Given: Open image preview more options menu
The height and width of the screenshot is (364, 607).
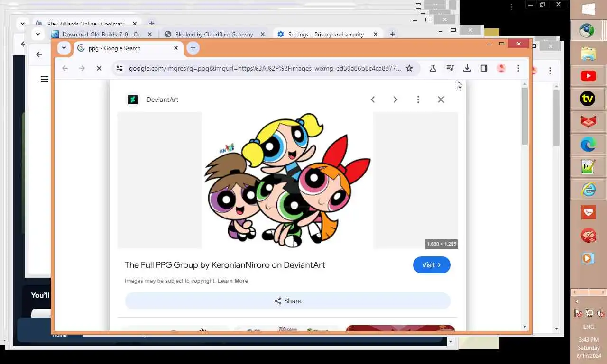Looking at the screenshot, I should click(418, 100).
